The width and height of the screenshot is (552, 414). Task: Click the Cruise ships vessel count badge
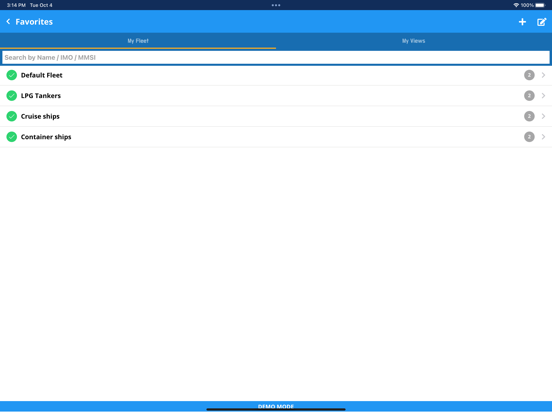[x=529, y=116]
